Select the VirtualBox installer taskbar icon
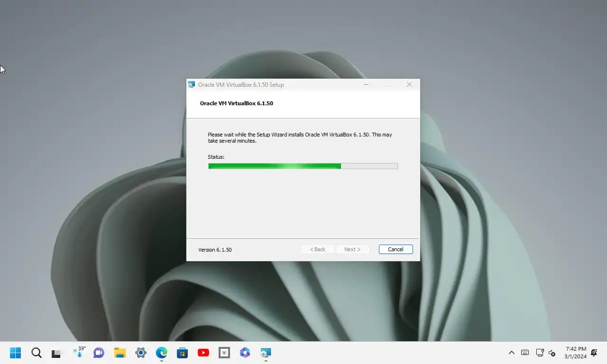 point(266,353)
